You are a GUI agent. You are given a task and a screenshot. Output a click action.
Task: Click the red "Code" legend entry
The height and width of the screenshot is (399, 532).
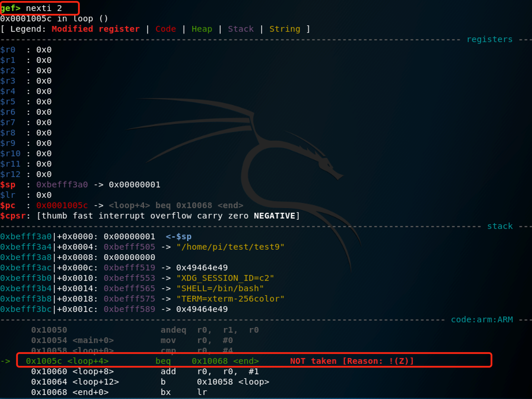tap(166, 29)
